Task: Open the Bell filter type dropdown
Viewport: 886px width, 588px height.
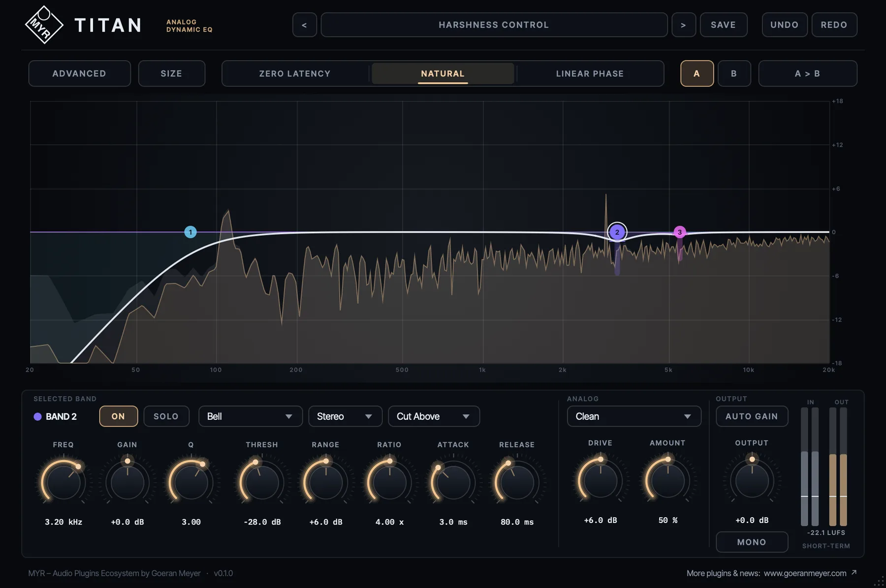Action: [x=251, y=416]
